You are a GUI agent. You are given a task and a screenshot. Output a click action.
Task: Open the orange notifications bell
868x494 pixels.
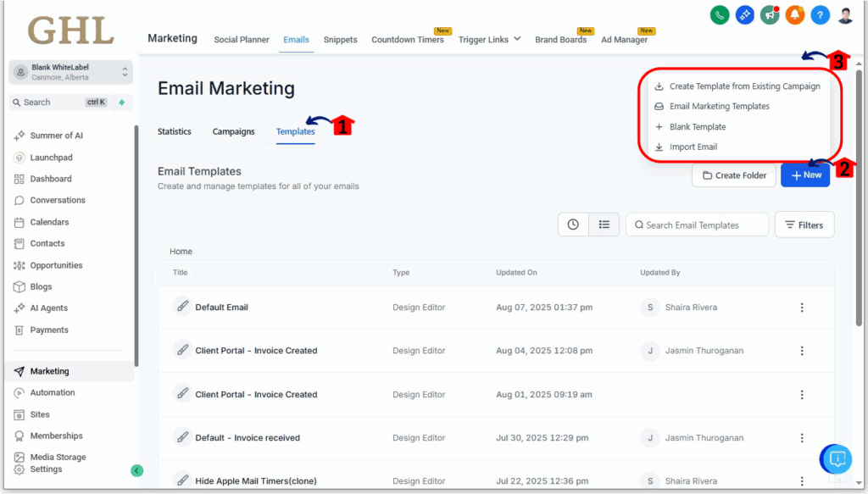pos(794,15)
